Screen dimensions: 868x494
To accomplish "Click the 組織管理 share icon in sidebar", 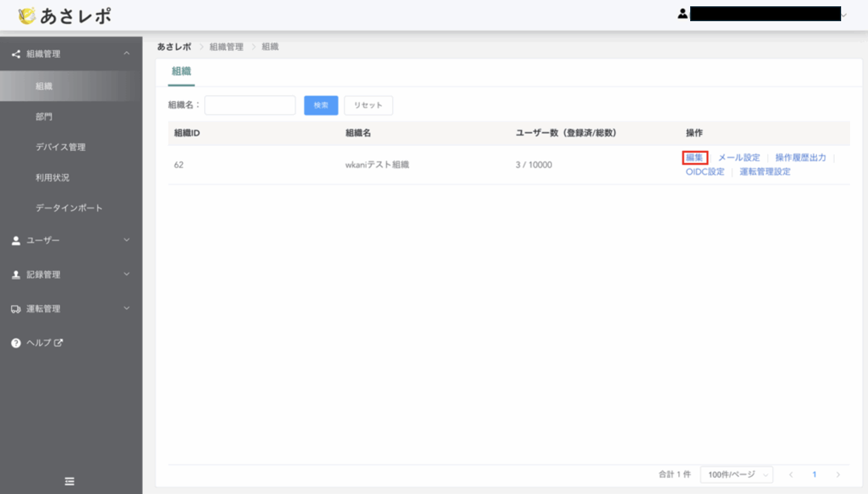I will 16,54.
